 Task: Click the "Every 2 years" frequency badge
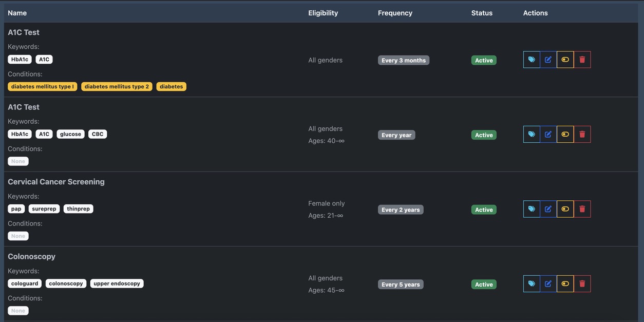coord(401,210)
